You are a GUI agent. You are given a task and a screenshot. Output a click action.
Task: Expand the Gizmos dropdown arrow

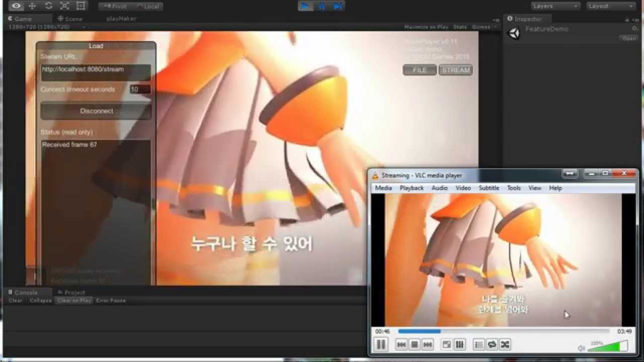(496, 27)
